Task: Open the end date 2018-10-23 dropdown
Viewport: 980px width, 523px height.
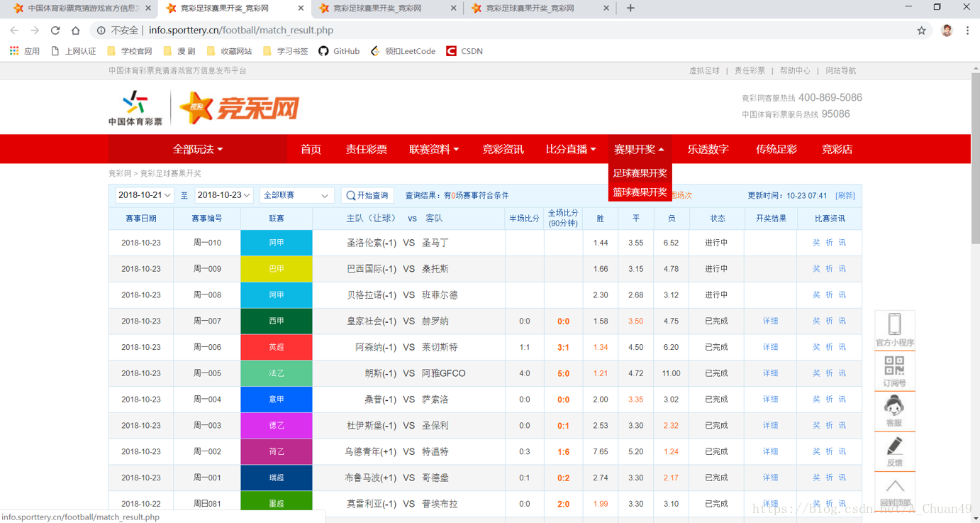Action: pyautogui.click(x=224, y=195)
